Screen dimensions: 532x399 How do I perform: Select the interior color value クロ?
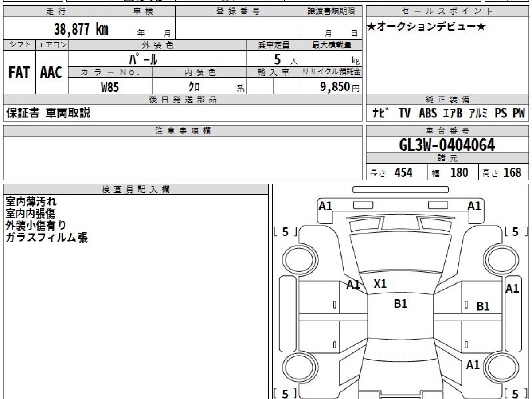coord(194,87)
